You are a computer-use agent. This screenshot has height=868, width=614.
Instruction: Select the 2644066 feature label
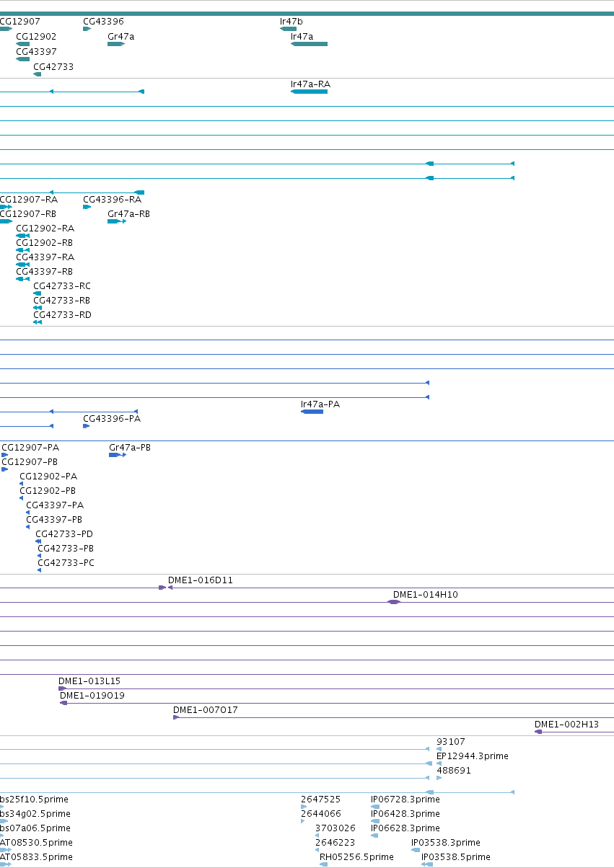coord(321,813)
